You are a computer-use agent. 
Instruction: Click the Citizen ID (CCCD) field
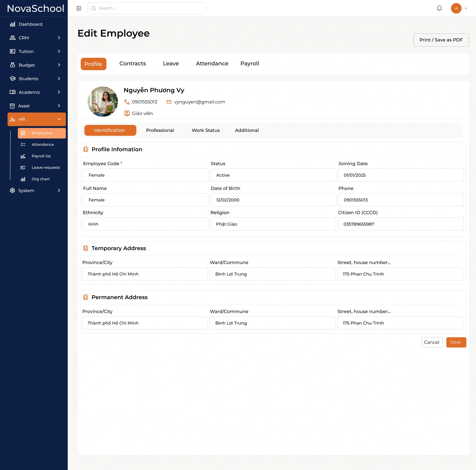point(401,224)
